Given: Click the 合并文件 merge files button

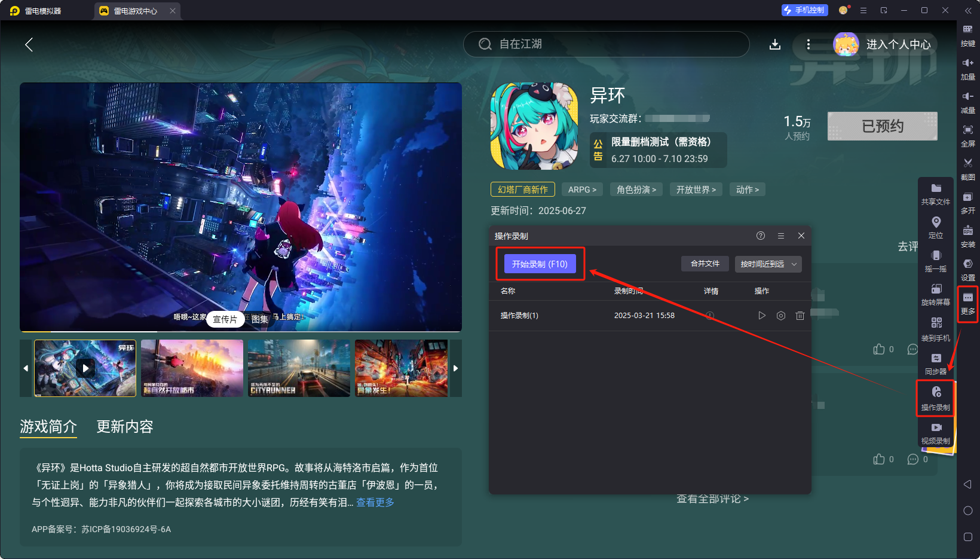Looking at the screenshot, I should click(x=705, y=264).
